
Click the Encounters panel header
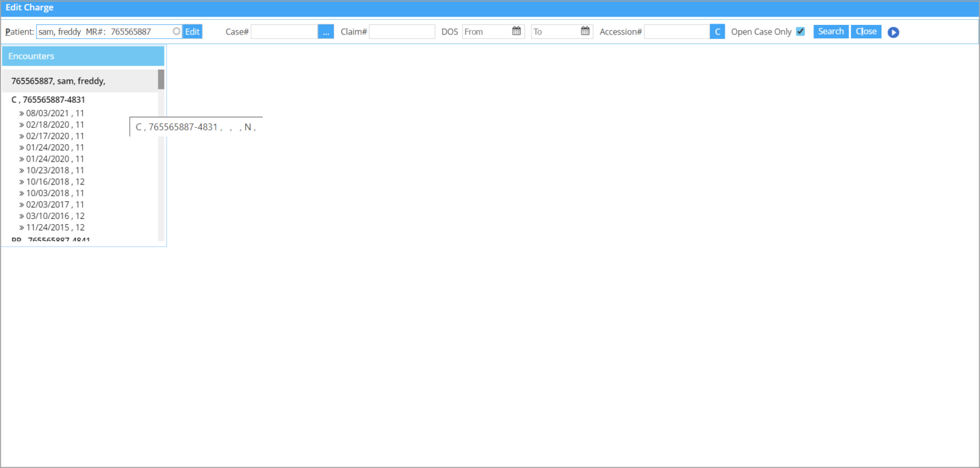tap(83, 56)
